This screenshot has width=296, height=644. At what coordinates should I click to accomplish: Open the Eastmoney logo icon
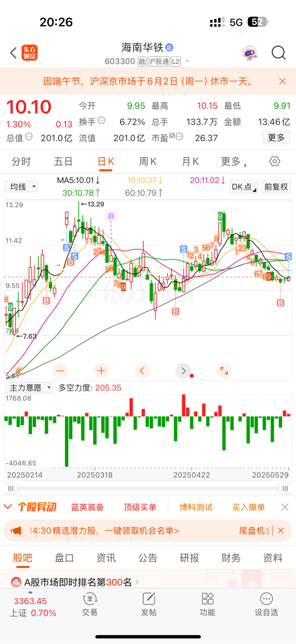pyautogui.click(x=30, y=53)
